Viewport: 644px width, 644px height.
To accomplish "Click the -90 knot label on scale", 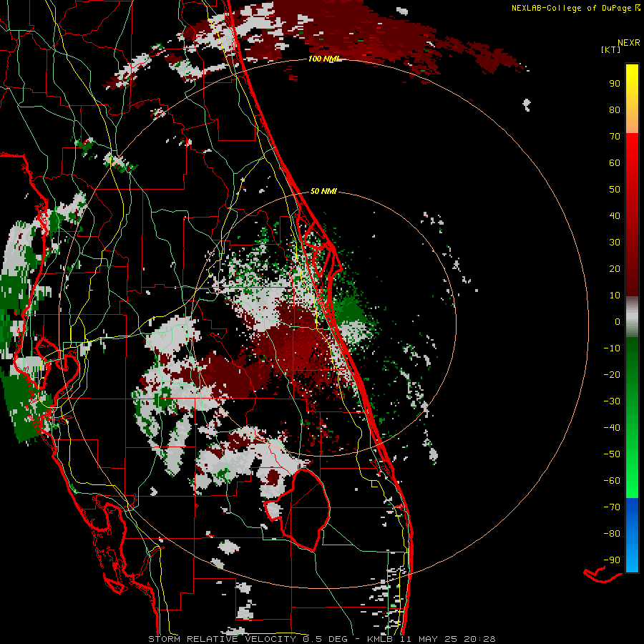I will click(612, 560).
